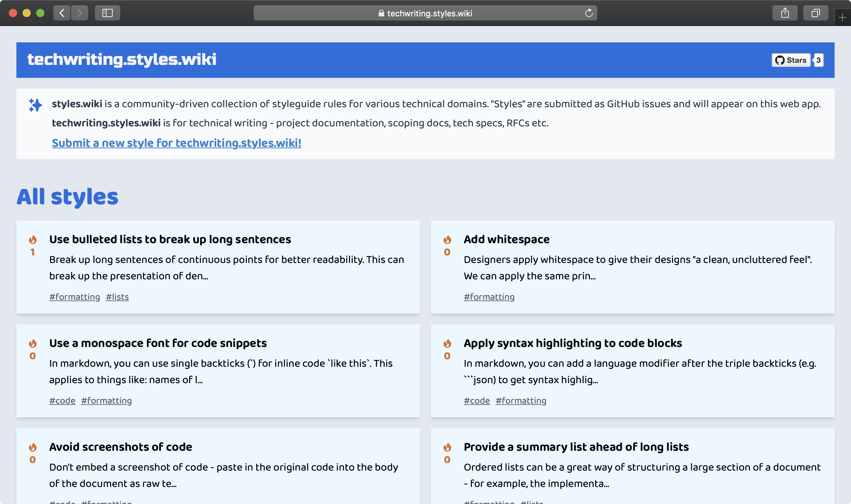Show all tabs overview icon

tap(815, 13)
